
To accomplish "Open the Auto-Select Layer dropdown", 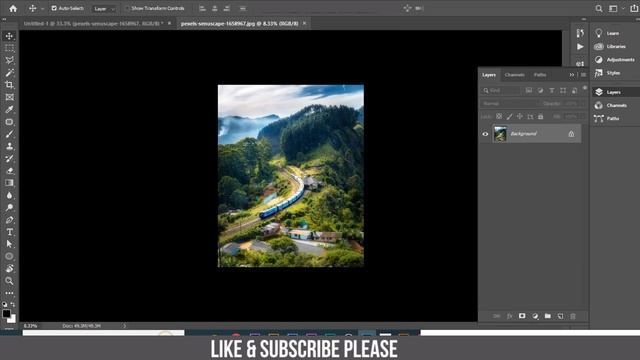I will 104,9.
